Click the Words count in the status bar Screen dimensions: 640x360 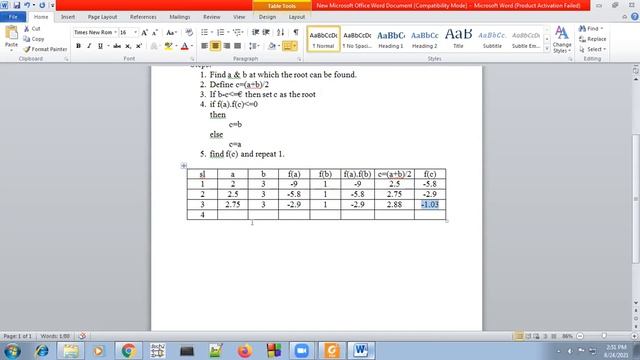click(55, 336)
